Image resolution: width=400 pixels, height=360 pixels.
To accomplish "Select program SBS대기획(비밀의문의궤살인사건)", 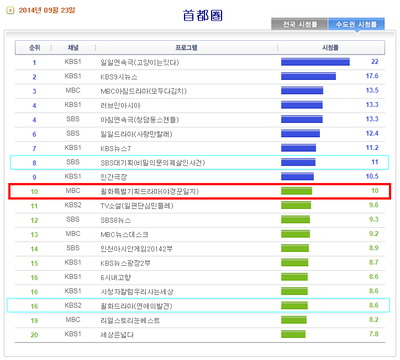I will point(153,163).
